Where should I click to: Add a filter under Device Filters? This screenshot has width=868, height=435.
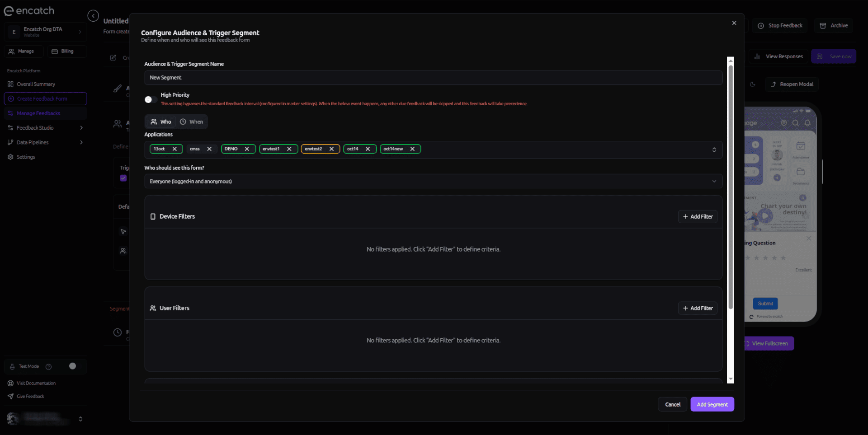tap(697, 217)
